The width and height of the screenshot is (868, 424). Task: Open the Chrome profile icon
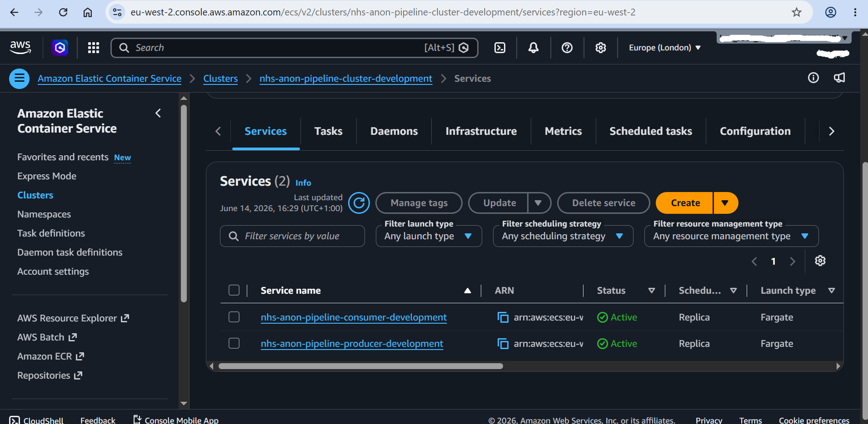click(x=831, y=12)
